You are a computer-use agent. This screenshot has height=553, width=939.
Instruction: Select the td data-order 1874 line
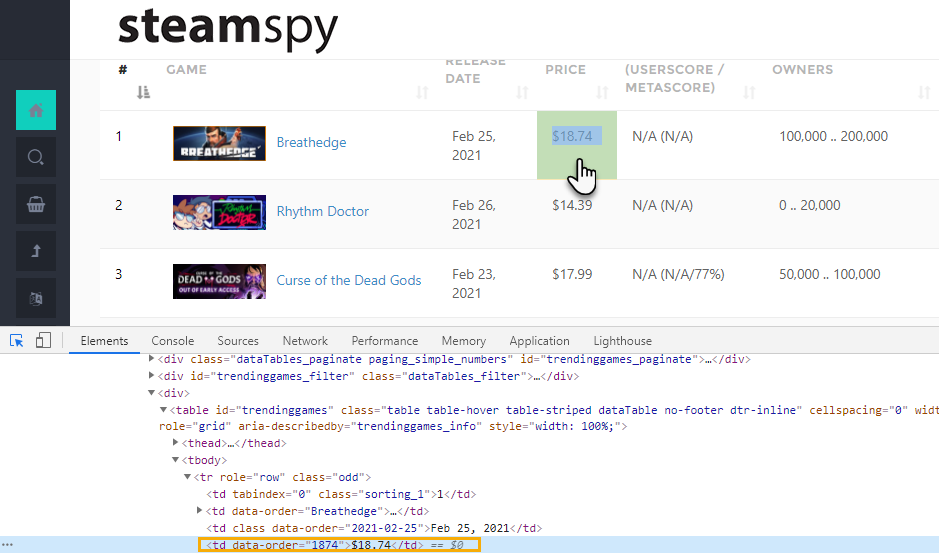[339, 545]
